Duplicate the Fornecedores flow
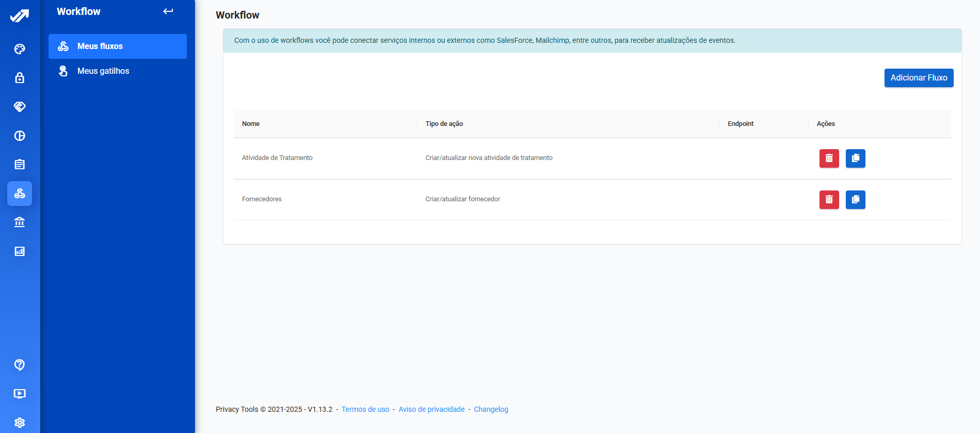Viewport: 980px width, 433px height. (855, 200)
